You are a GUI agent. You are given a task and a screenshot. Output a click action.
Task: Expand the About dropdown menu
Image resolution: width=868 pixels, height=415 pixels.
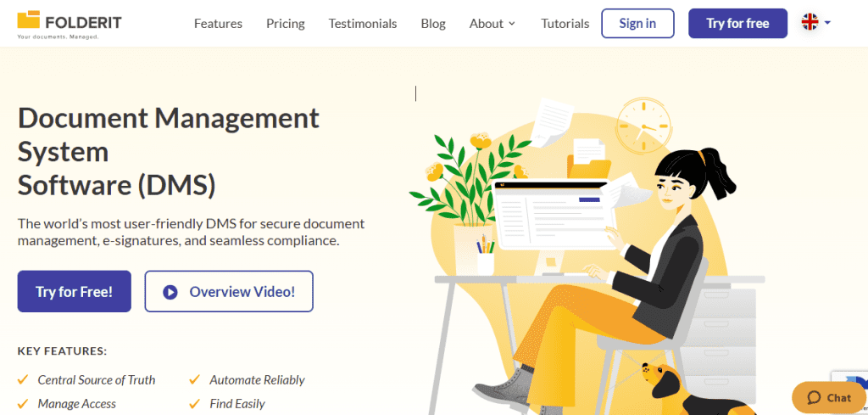492,24
